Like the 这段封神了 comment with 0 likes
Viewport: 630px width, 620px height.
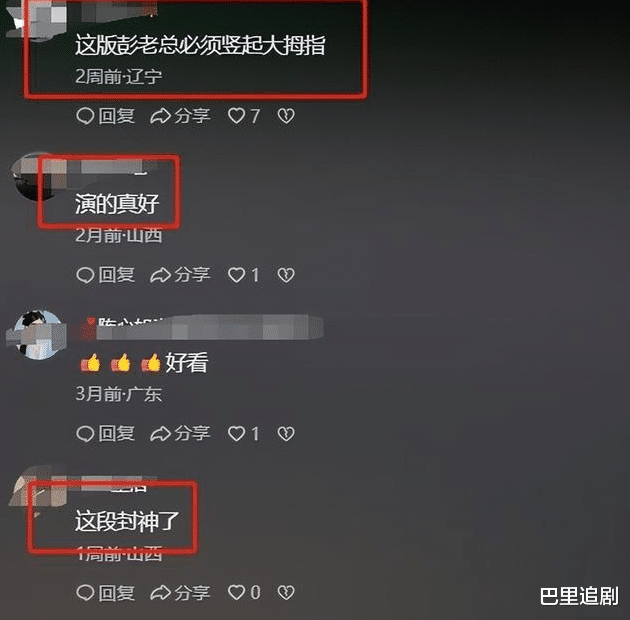coord(244,593)
